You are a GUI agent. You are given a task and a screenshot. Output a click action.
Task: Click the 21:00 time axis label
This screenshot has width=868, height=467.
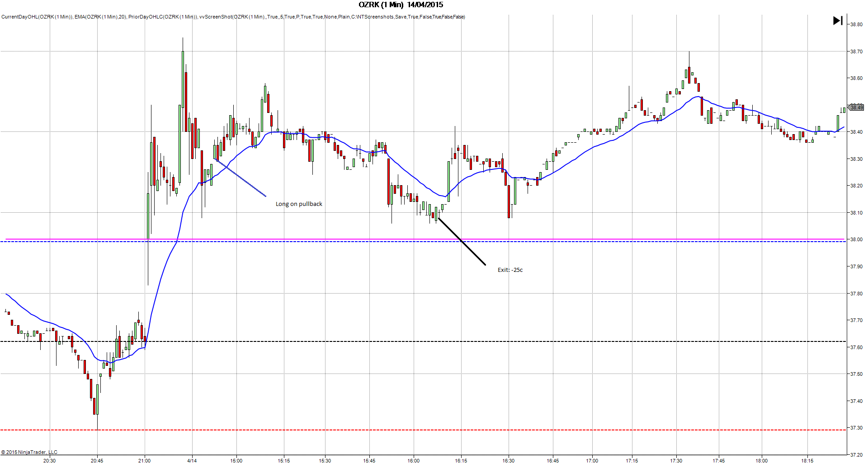tap(145, 461)
